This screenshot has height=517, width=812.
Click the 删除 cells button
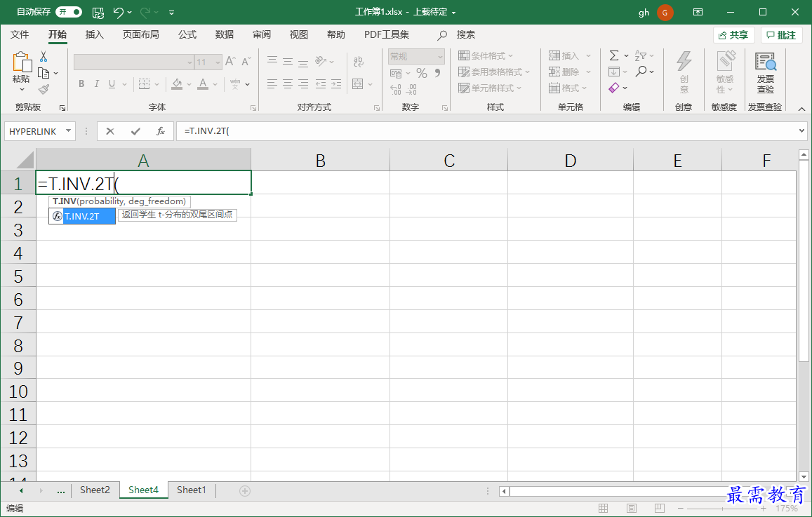564,72
